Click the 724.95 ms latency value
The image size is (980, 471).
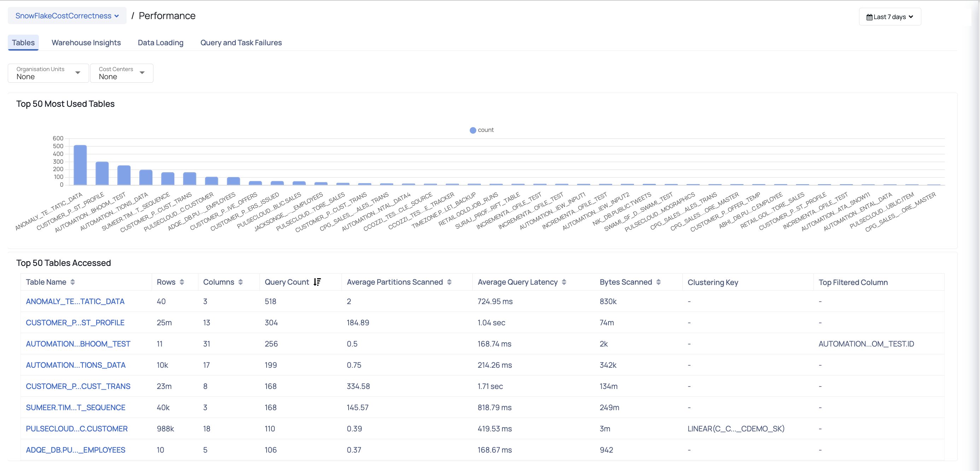click(495, 301)
